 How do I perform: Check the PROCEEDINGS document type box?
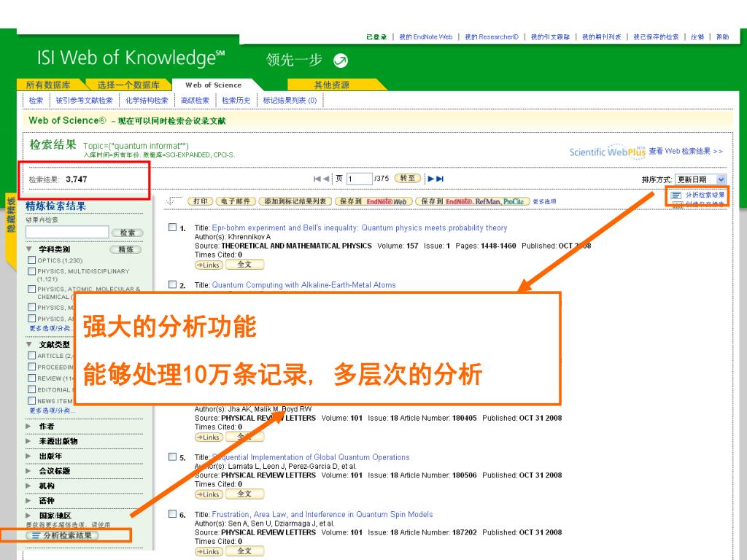tap(32, 367)
